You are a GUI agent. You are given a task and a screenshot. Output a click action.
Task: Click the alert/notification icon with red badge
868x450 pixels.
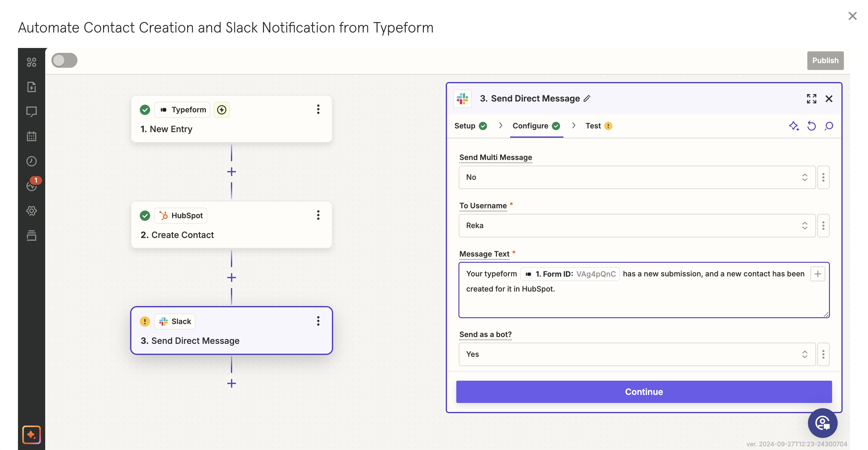[x=32, y=187]
